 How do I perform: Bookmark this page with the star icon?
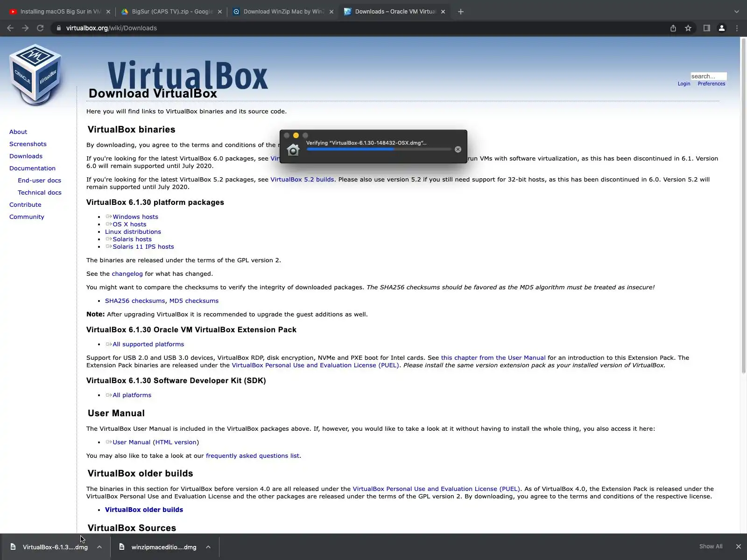coord(688,28)
